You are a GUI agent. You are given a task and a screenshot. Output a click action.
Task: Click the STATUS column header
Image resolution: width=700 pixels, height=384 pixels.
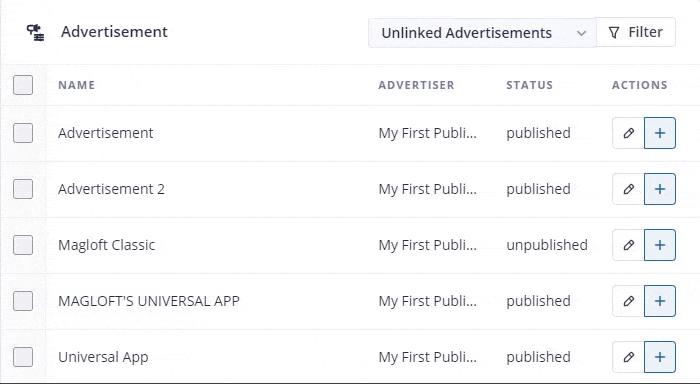[x=529, y=85]
